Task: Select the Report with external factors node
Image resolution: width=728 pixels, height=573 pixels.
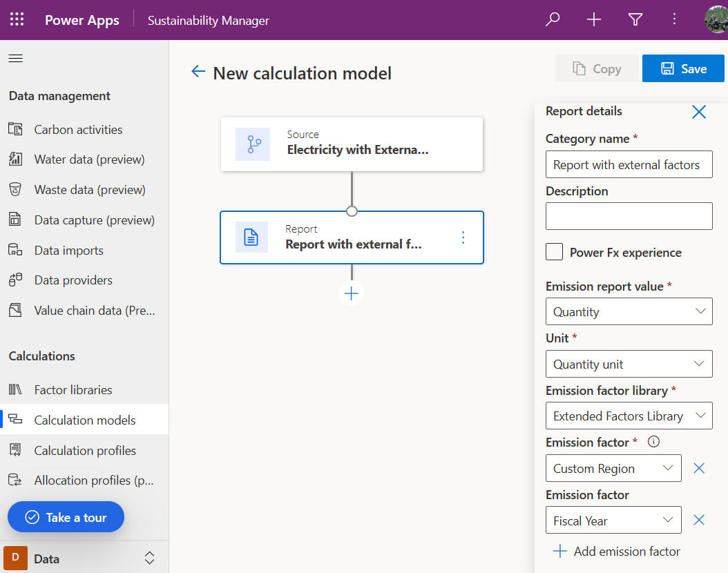Action: tap(352, 237)
